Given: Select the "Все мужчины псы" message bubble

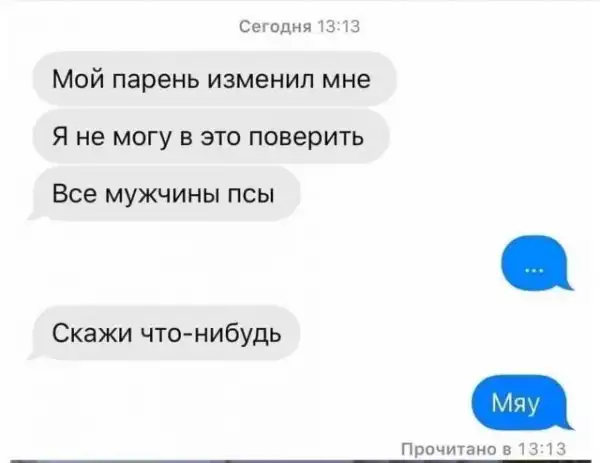Looking at the screenshot, I should pyautogui.click(x=166, y=194).
